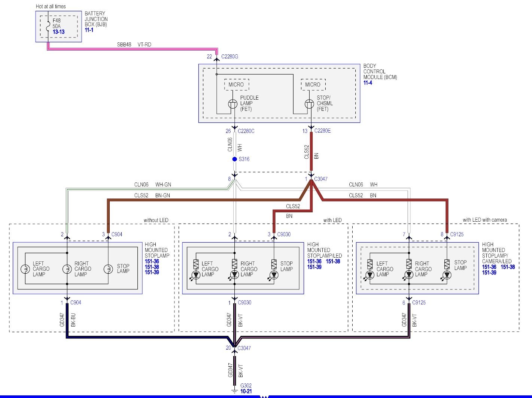Click Left Cargo Lamp bulb in without-LED stoplamp

(x=25, y=269)
